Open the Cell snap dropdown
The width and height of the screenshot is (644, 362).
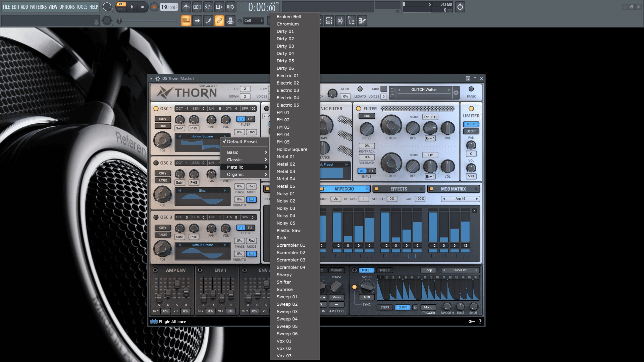254,20
